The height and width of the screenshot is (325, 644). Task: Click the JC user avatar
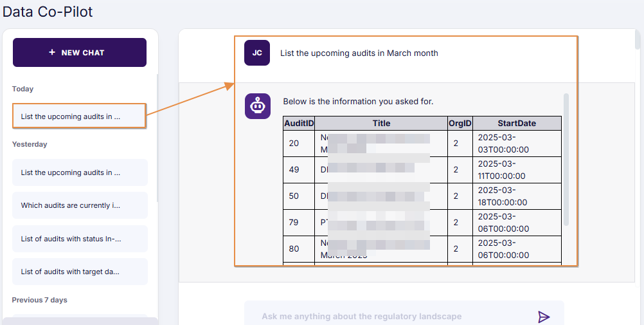click(x=257, y=53)
